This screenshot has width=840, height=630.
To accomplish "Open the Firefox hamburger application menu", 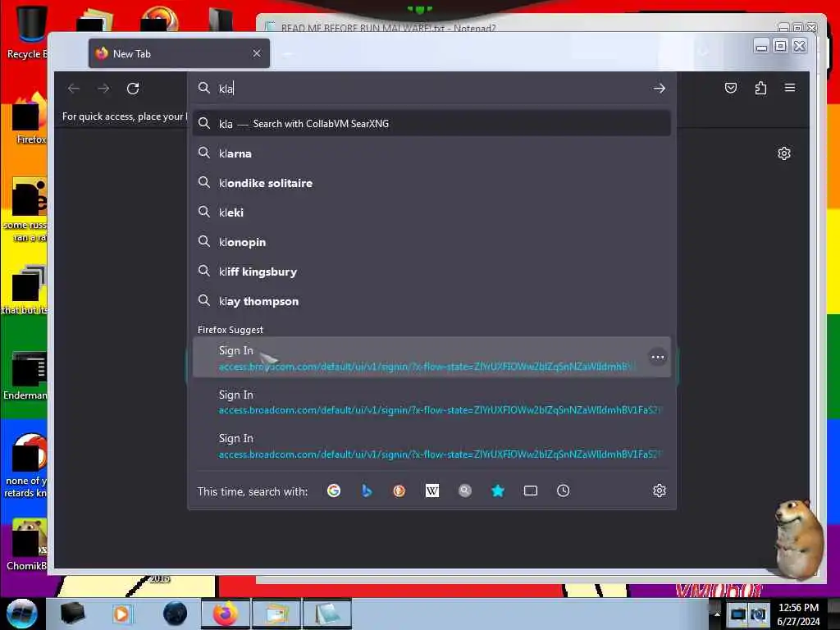I will [x=790, y=88].
